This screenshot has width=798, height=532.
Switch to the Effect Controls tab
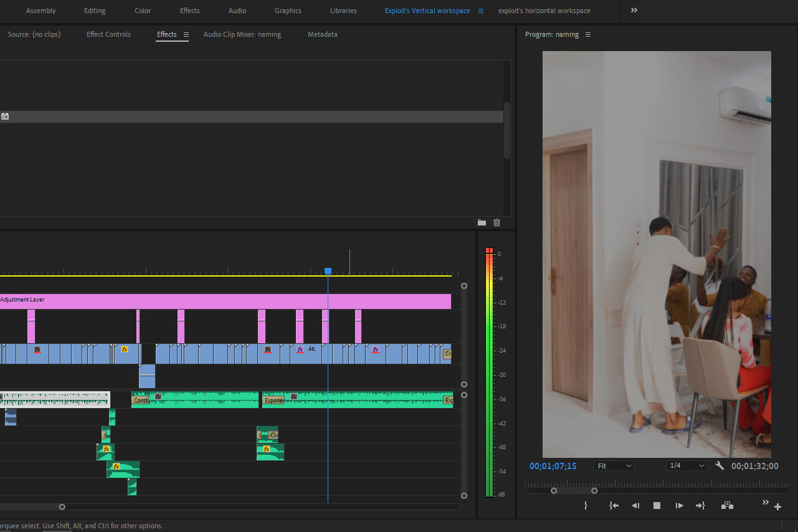coord(108,35)
